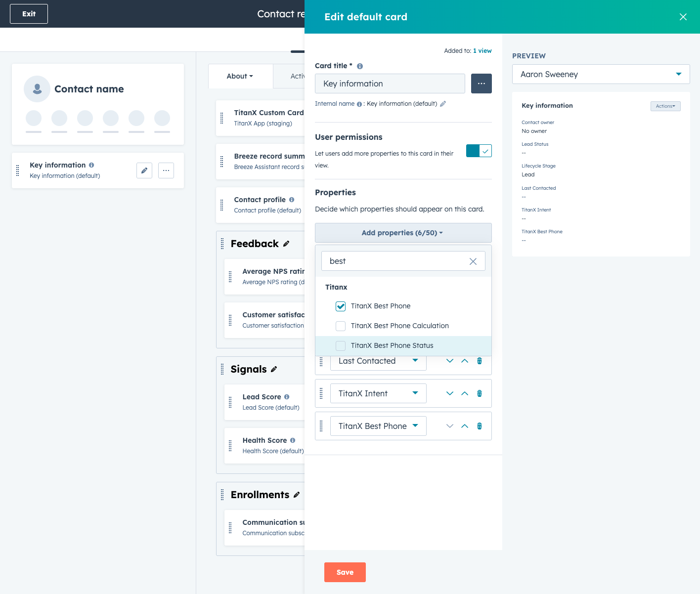Delete the TitanX Best Phone property row
Screen dimensions: 700x594
[x=480, y=426]
